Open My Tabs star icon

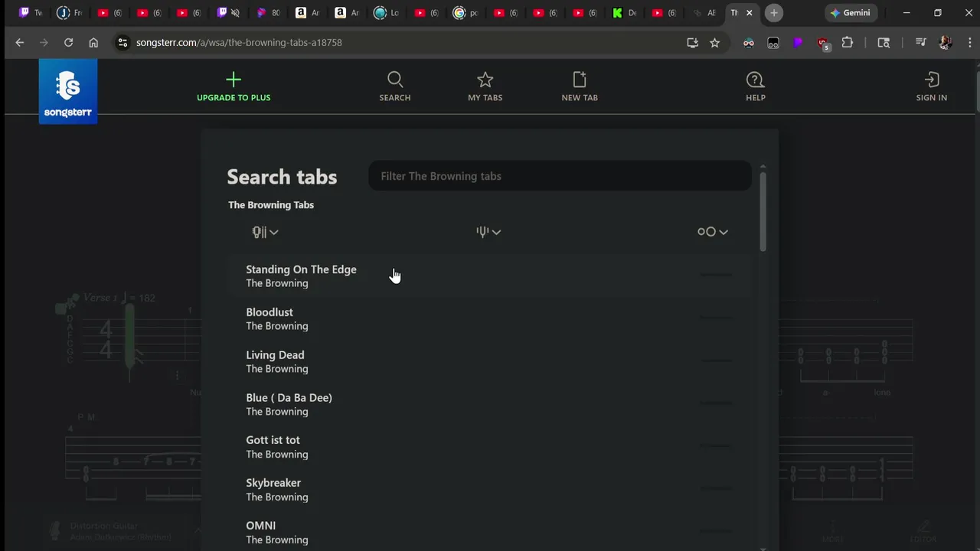coord(485,80)
